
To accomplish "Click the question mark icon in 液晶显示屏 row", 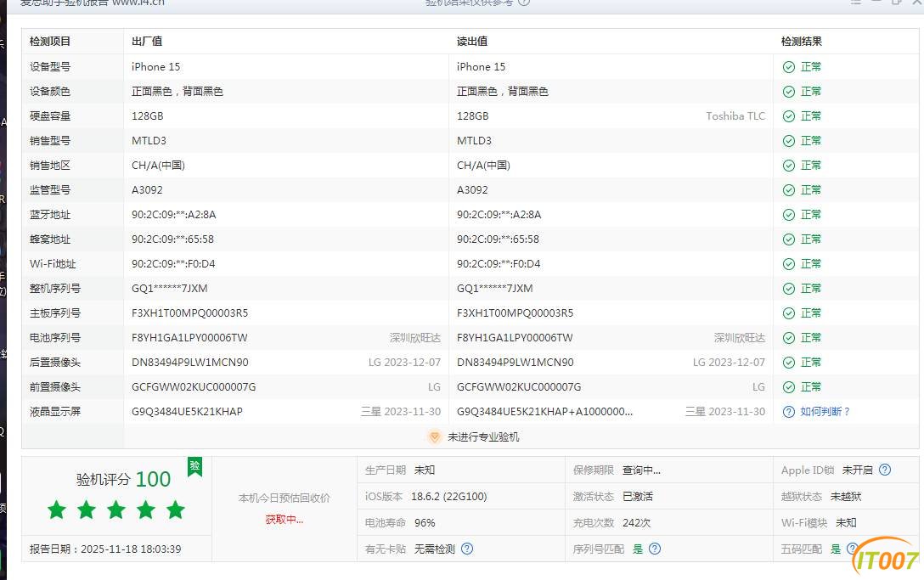I will tap(788, 411).
